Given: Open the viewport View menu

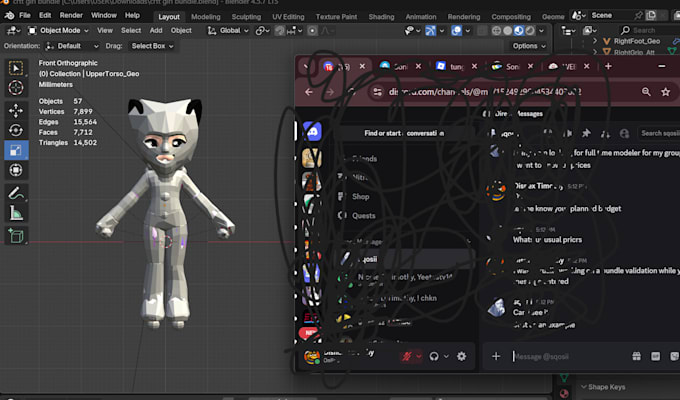Looking at the screenshot, I should pos(105,30).
